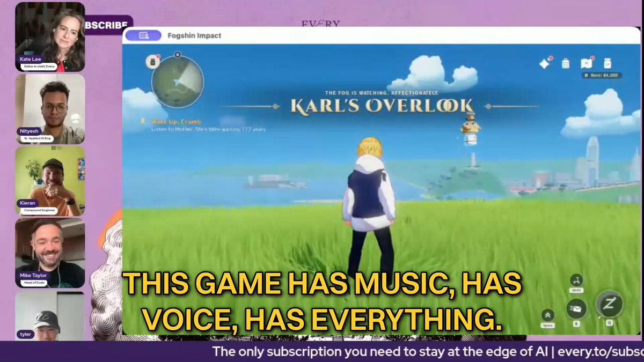Image resolution: width=644 pixels, height=362 pixels.
Task: Activate the large Z ultimate skill button
Action: pos(609,305)
